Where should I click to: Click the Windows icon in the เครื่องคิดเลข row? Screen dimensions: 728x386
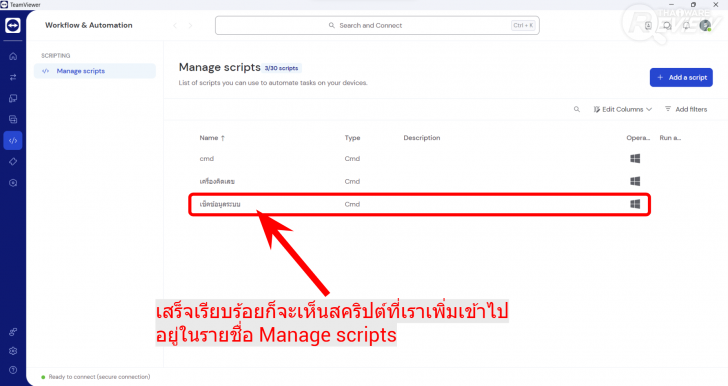click(635, 181)
